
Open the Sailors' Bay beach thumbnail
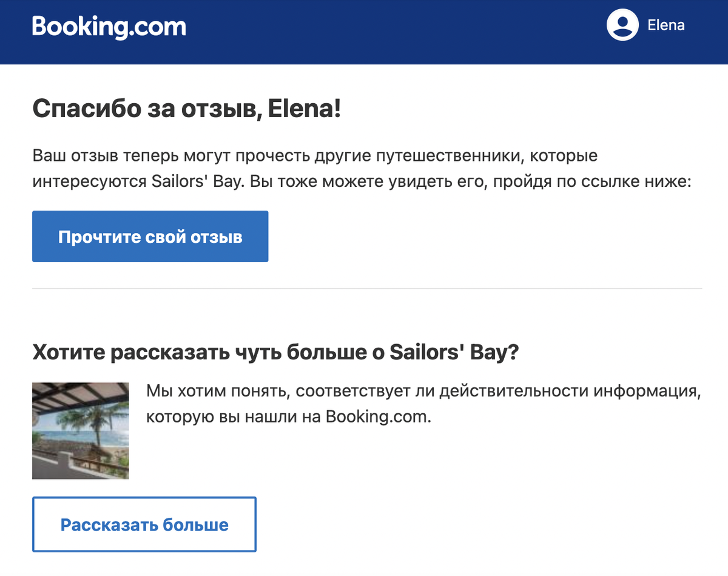click(x=80, y=431)
